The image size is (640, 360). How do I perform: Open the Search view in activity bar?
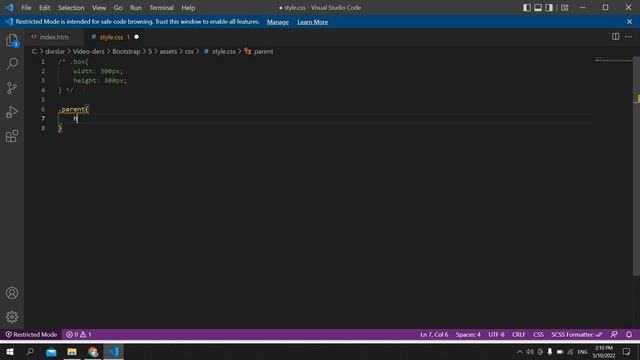(12, 63)
